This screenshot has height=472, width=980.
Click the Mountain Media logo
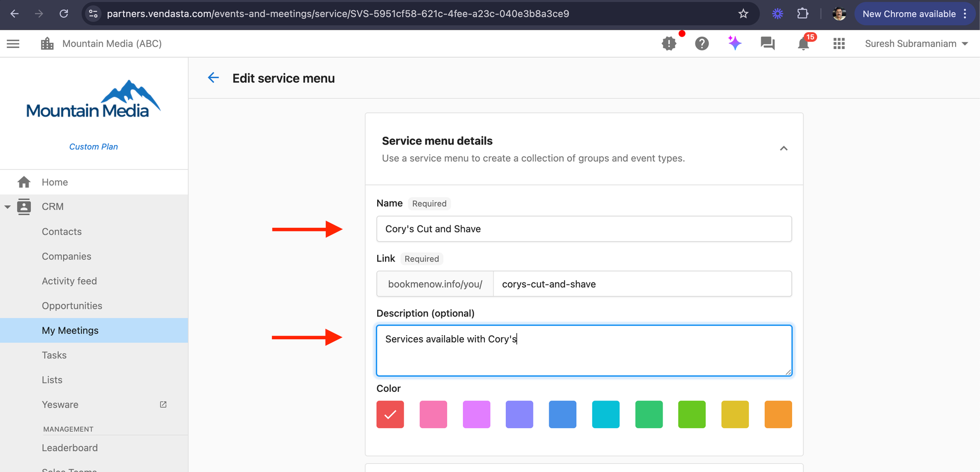pos(93,99)
